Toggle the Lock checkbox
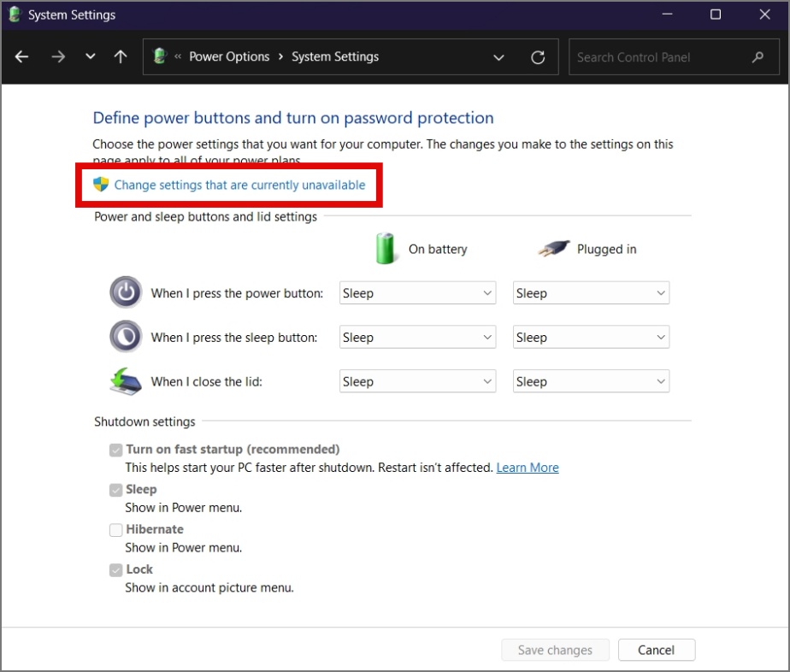790x672 pixels. [116, 570]
